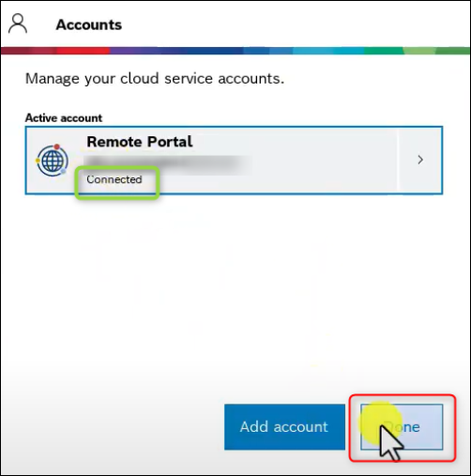Click the Manage your cloud service accounts text
The width and height of the screenshot is (471, 476).
[155, 78]
